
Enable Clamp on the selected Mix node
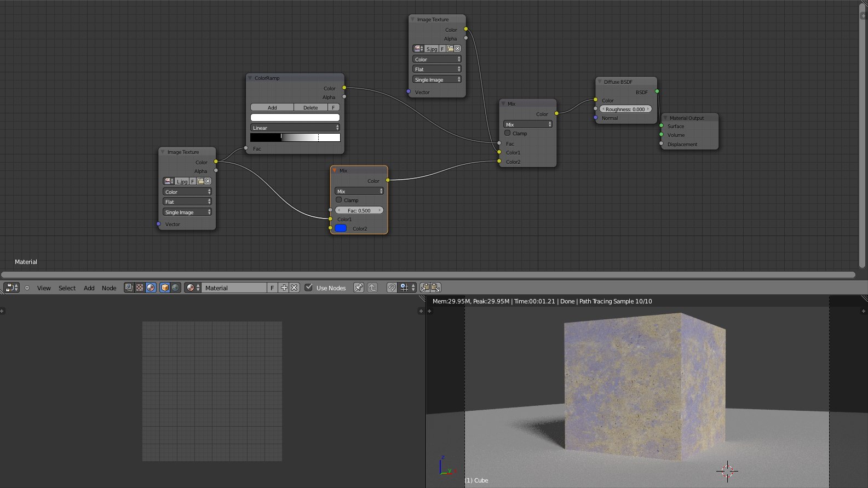point(338,200)
